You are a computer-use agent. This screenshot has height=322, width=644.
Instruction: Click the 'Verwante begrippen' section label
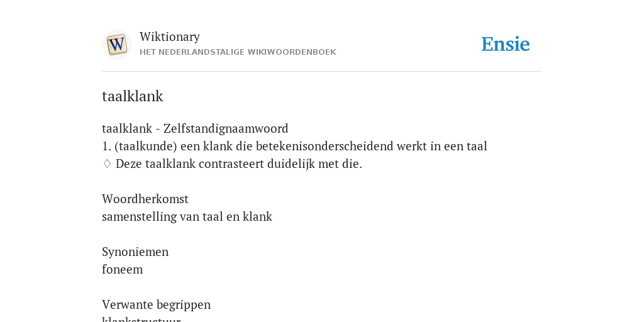coord(156,305)
